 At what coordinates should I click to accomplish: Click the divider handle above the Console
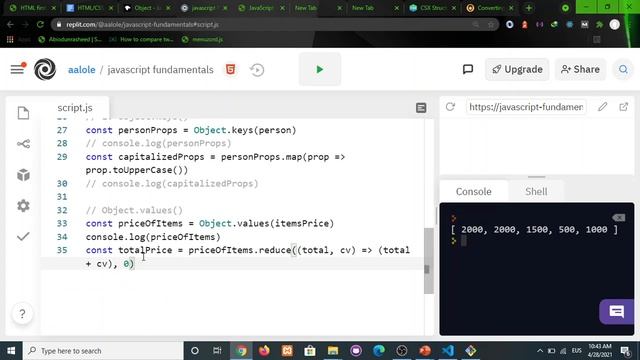click(536, 177)
